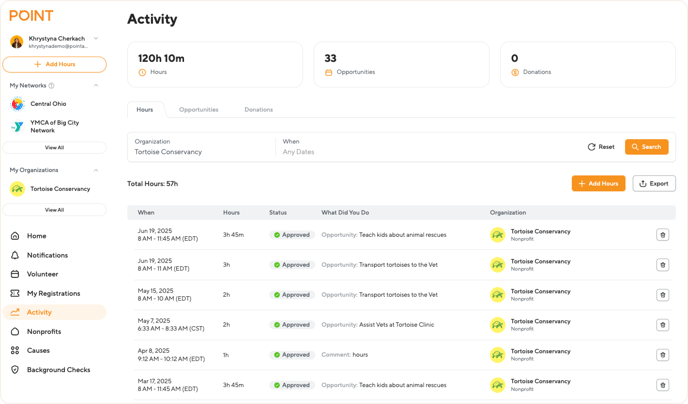Expand the user account chevron
This screenshot has width=688, height=404.
96,39
